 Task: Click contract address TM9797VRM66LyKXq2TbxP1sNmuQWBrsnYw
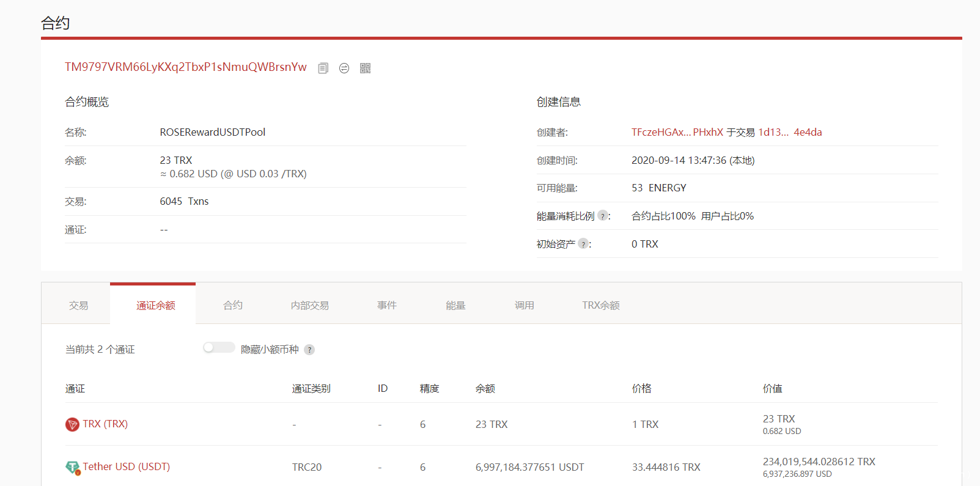(186, 67)
